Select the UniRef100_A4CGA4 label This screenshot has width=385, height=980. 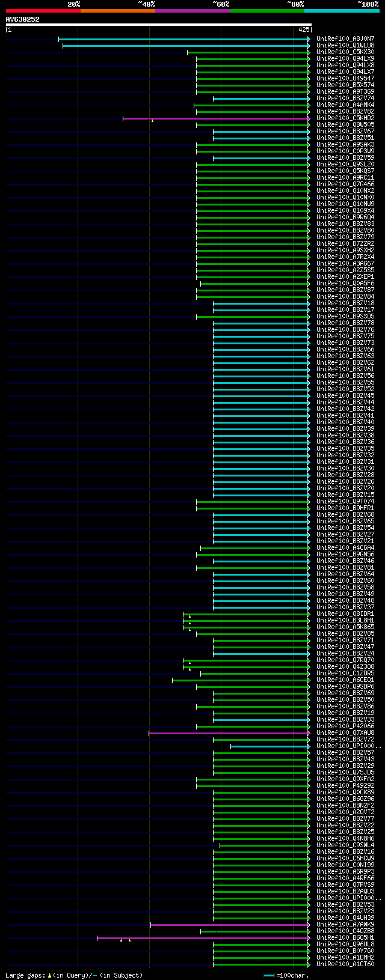(x=345, y=548)
